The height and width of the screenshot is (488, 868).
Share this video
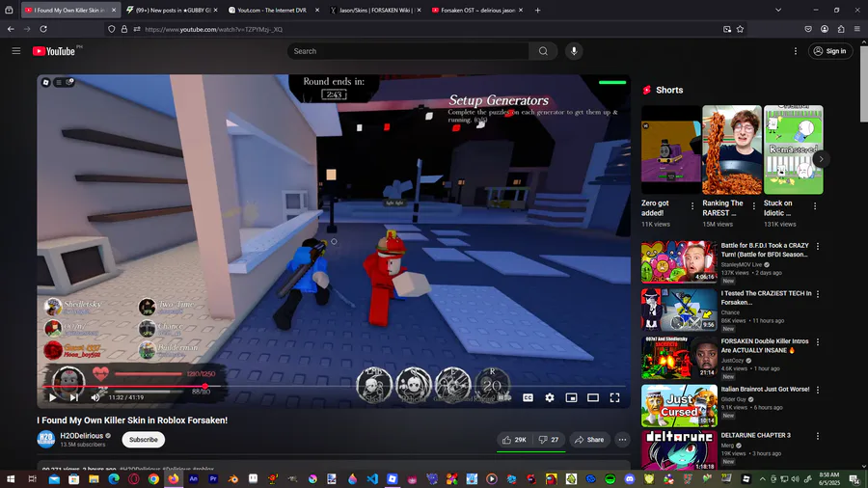(x=589, y=440)
